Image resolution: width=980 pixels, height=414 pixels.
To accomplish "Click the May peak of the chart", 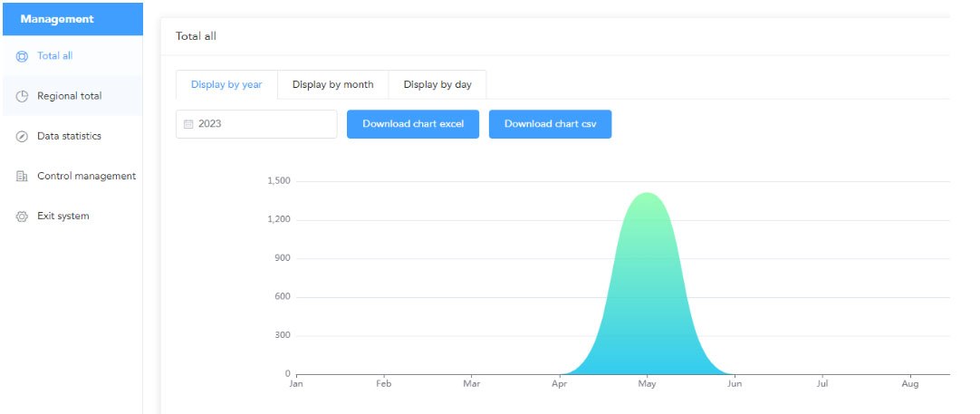I will click(647, 194).
